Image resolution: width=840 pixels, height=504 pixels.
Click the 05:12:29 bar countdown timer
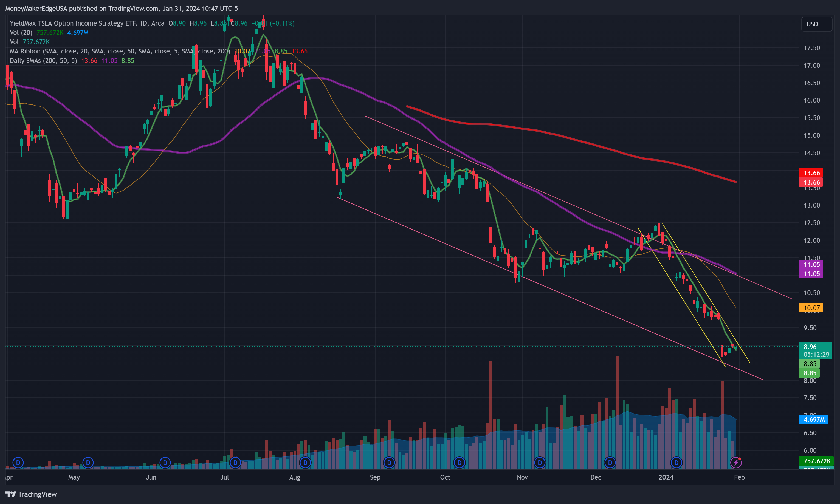tap(816, 355)
